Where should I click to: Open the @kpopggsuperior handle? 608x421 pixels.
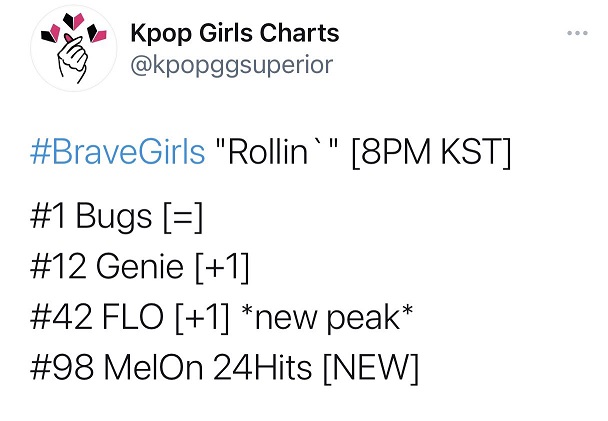click(232, 65)
